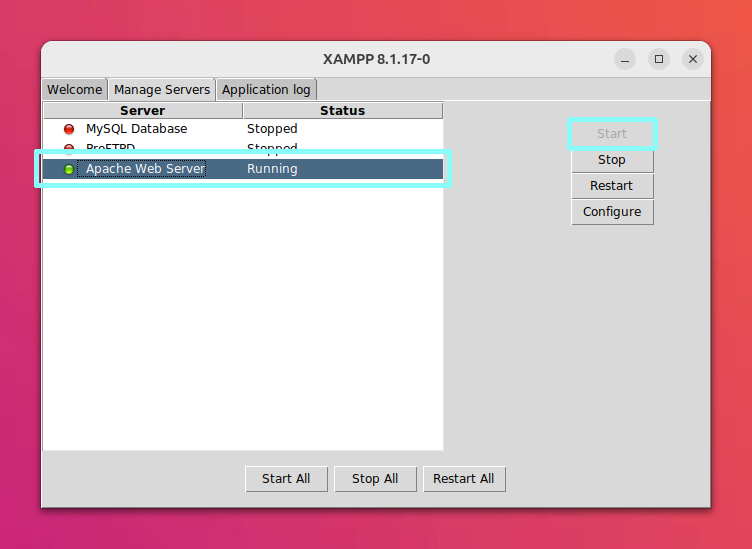Viewport: 752px width, 549px height.
Task: Click the green status icon beside Apache Web Server
Action: click(69, 169)
